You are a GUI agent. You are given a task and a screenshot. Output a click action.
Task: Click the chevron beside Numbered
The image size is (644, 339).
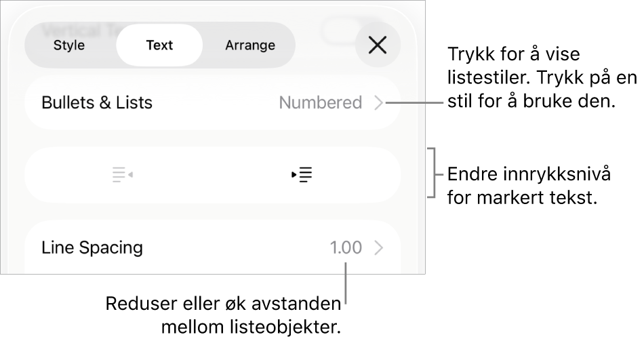point(379,103)
